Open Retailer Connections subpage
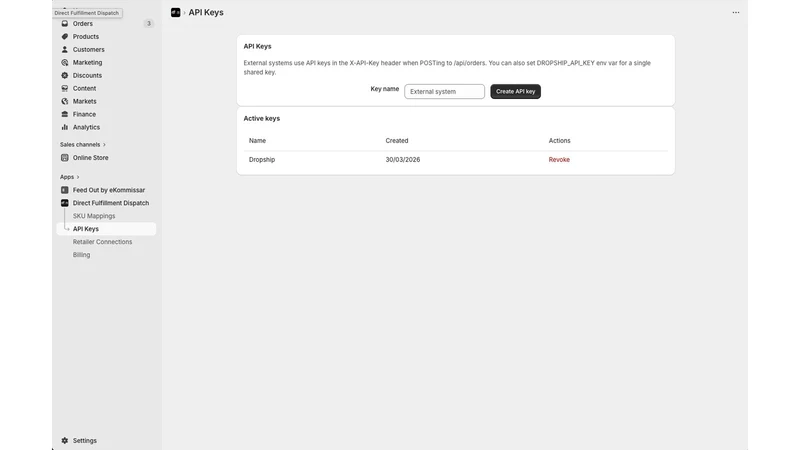The height and width of the screenshot is (450, 800). click(102, 242)
